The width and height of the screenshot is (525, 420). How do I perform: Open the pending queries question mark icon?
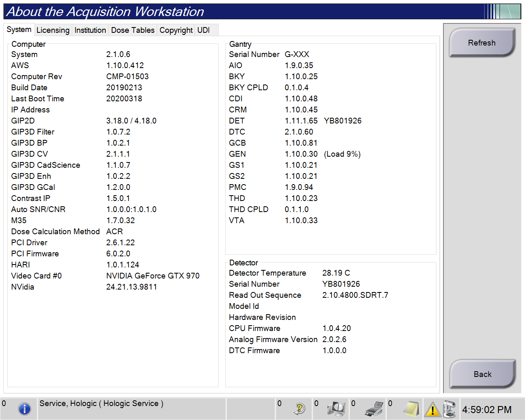coord(300,409)
